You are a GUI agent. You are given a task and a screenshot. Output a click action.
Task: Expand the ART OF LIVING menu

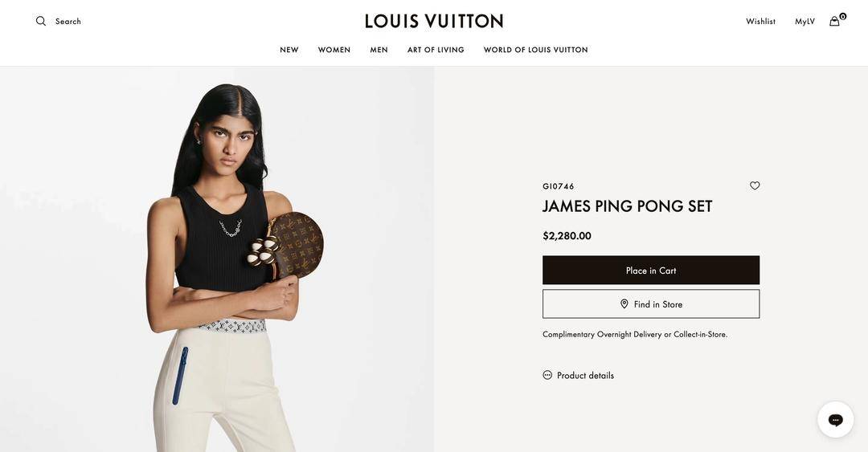[436, 50]
